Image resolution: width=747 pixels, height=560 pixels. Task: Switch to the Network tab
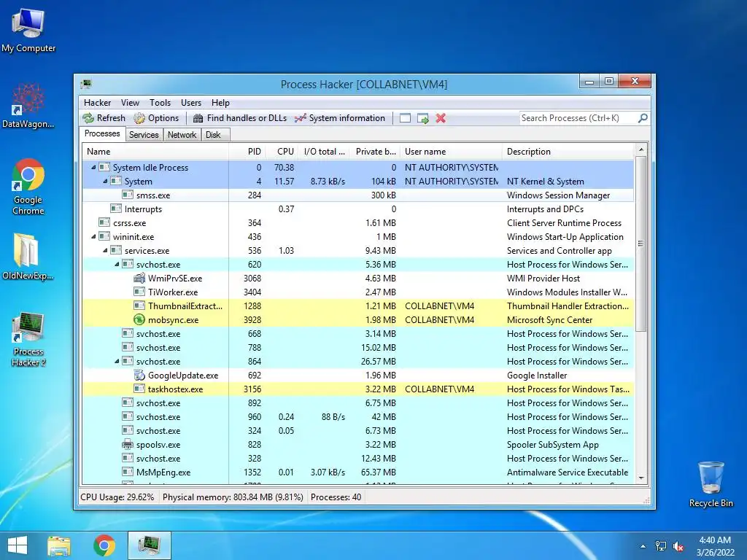click(182, 135)
